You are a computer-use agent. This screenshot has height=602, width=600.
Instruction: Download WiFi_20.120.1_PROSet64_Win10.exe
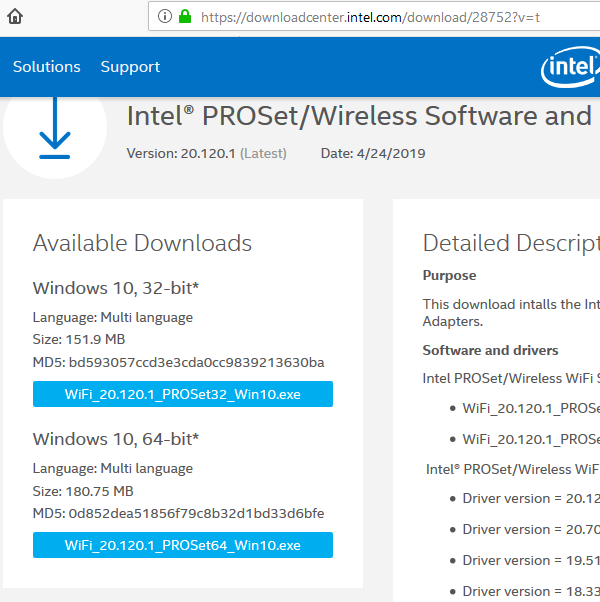[183, 545]
